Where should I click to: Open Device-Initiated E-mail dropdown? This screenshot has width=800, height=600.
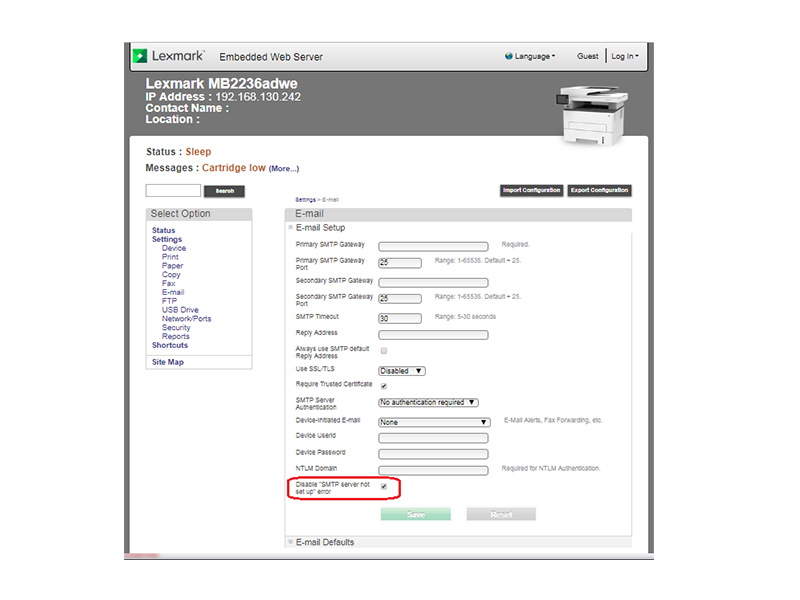pyautogui.click(x=433, y=422)
